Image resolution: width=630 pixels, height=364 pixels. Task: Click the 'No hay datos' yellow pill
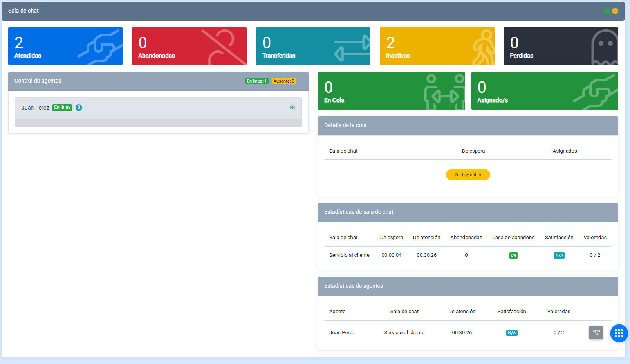(468, 175)
